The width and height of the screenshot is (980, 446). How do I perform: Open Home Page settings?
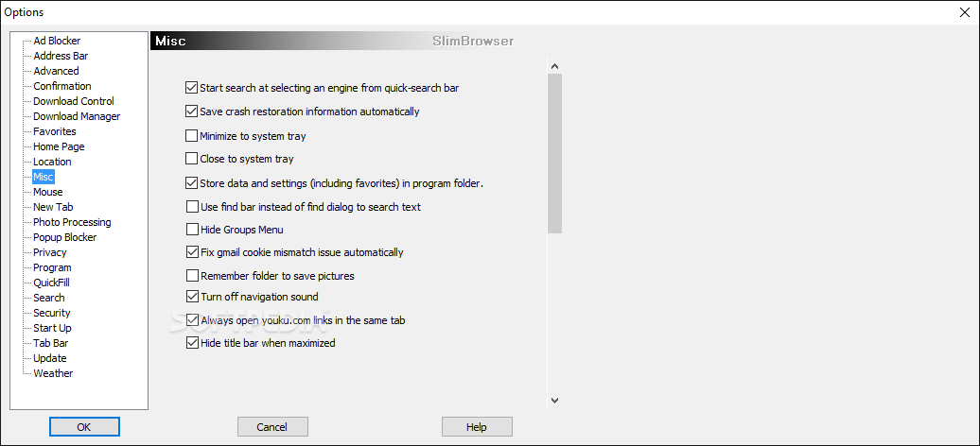coord(59,146)
